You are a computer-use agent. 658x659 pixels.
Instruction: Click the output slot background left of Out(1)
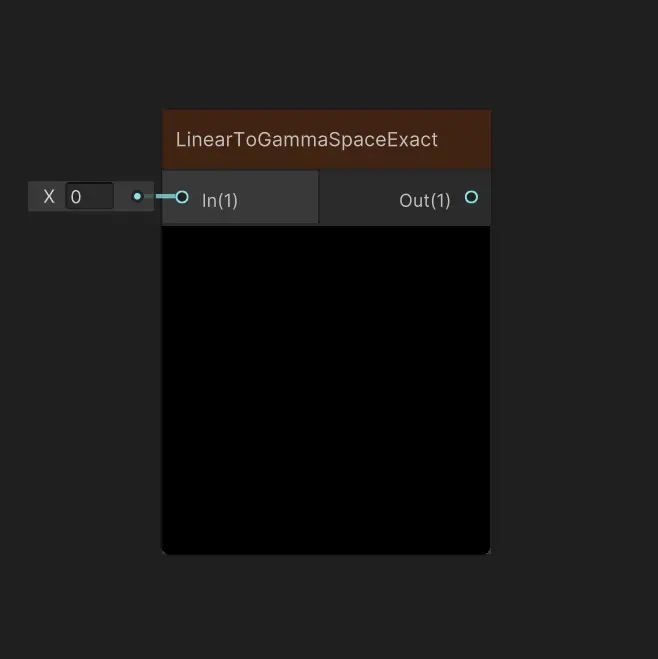tap(359, 198)
